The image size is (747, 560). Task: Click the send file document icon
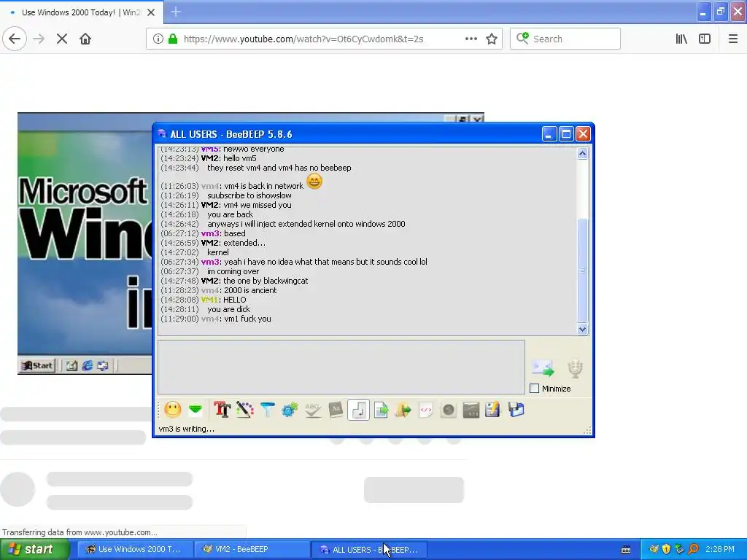coord(381,410)
